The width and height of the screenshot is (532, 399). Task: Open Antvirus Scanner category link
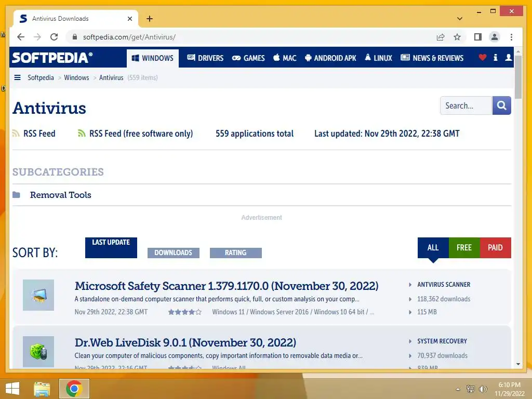pos(444,285)
